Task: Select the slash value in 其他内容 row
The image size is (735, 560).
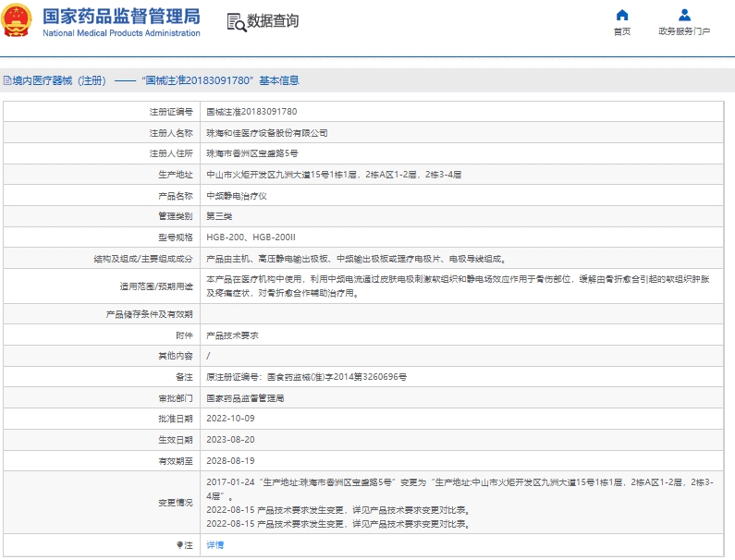Action: [x=208, y=356]
